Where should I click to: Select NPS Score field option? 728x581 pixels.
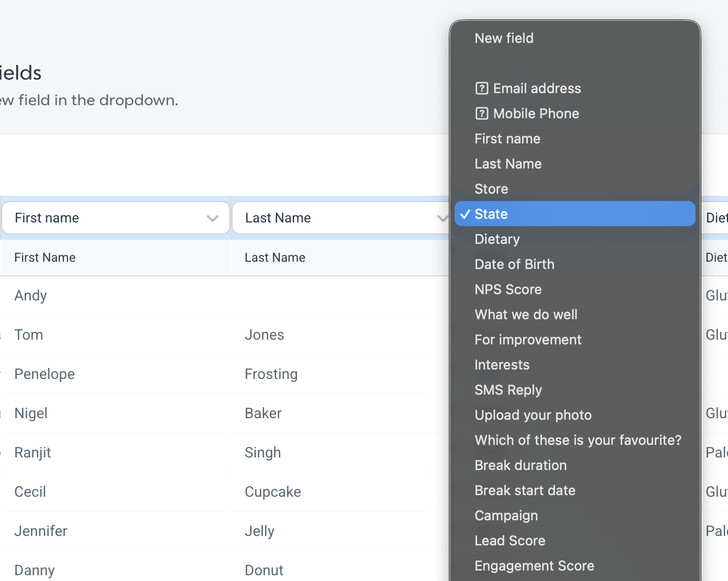[x=575, y=289]
